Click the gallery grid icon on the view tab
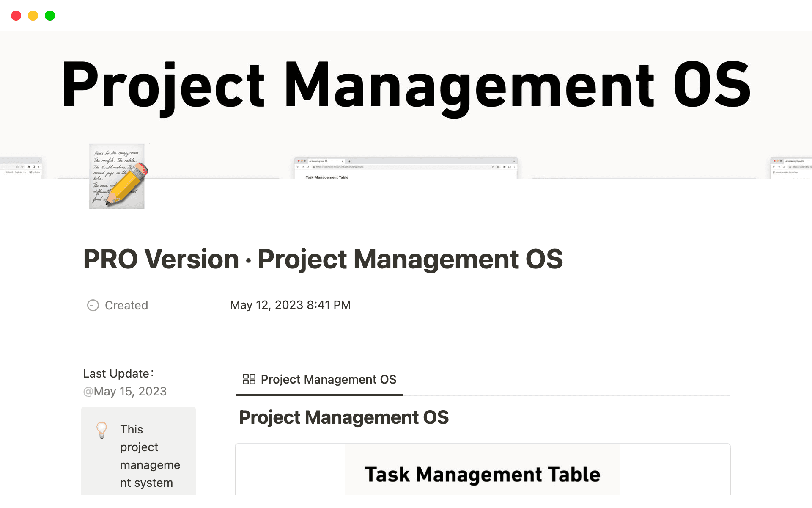Screen dimensions: 812x508 click(x=249, y=379)
